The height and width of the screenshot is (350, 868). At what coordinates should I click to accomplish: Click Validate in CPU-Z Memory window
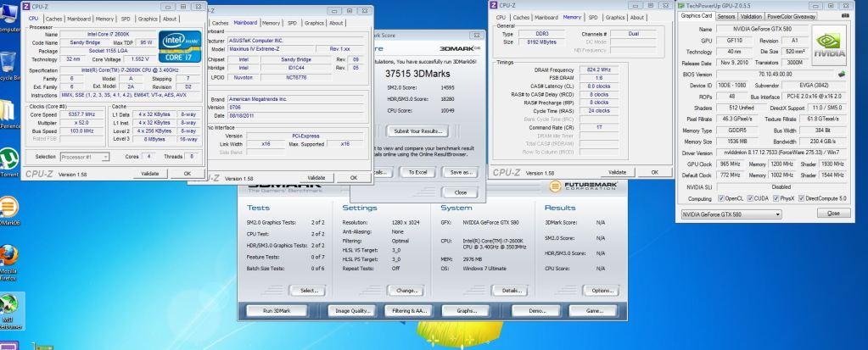[617, 173]
